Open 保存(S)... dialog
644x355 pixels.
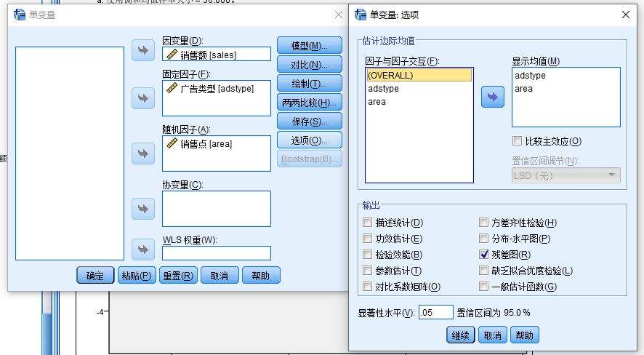(x=309, y=121)
